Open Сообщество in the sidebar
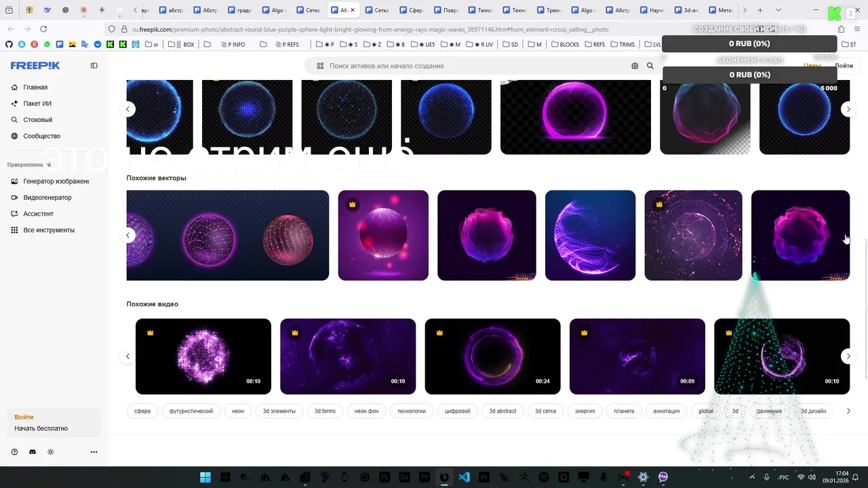 [41, 136]
